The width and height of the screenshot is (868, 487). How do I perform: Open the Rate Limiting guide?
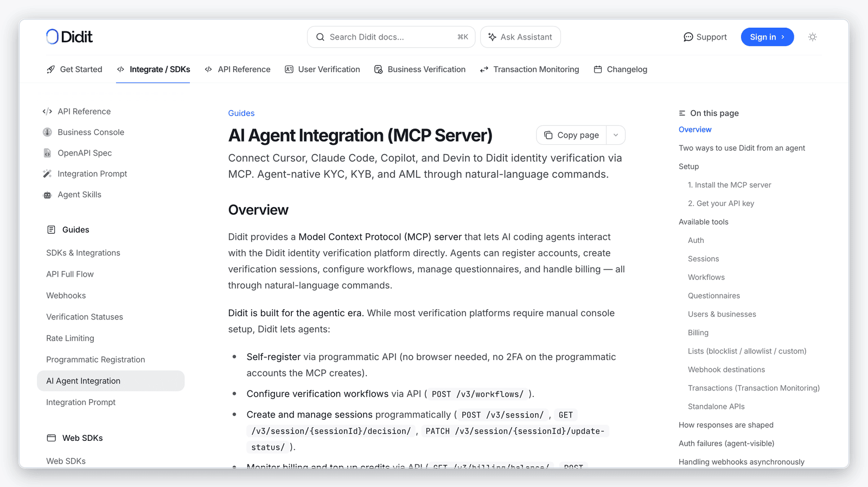(70, 338)
